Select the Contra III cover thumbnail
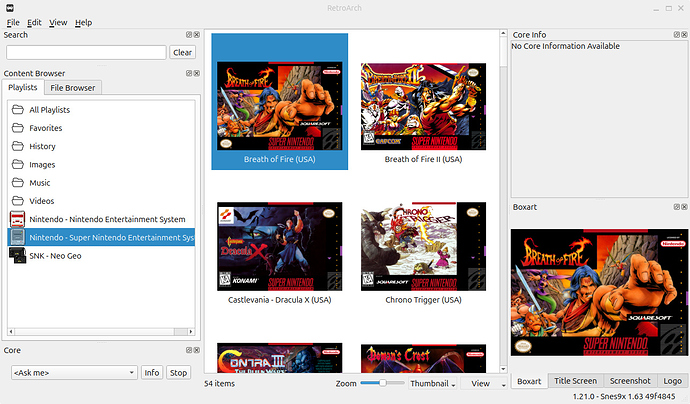 [x=279, y=358]
